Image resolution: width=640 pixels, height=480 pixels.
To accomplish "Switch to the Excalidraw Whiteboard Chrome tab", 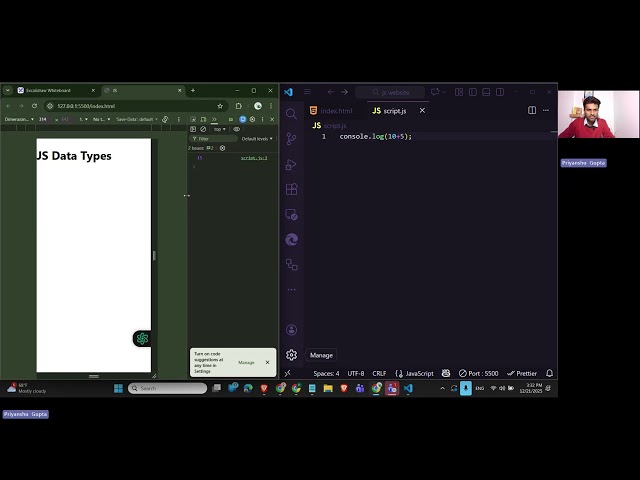I will [56, 90].
